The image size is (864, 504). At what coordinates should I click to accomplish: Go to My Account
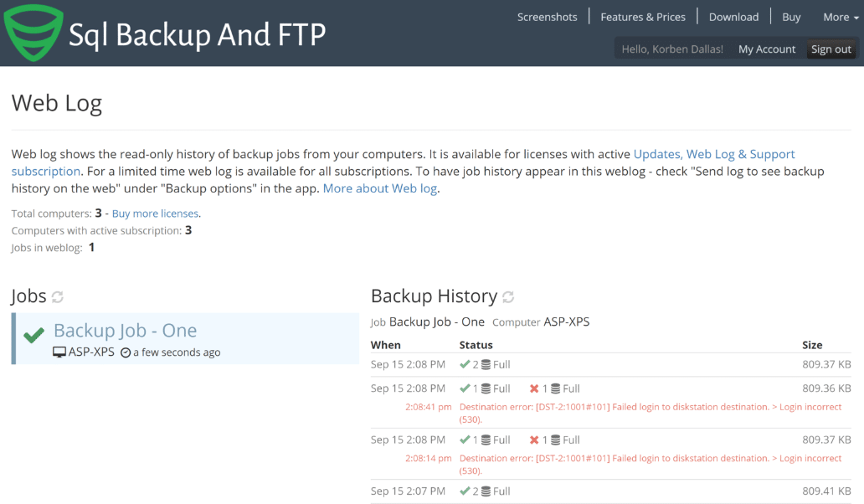point(766,49)
